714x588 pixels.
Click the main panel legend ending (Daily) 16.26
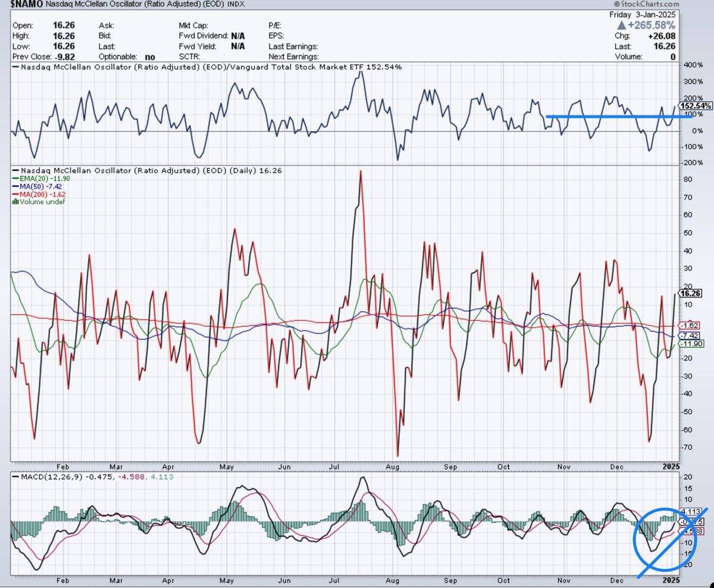(x=147, y=170)
